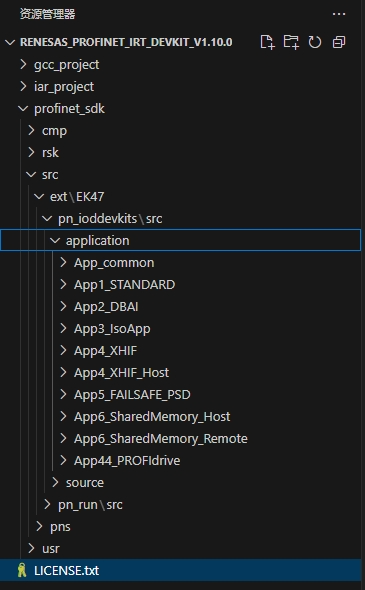Collapse the profinet_sdk folder chevron

[23, 109]
